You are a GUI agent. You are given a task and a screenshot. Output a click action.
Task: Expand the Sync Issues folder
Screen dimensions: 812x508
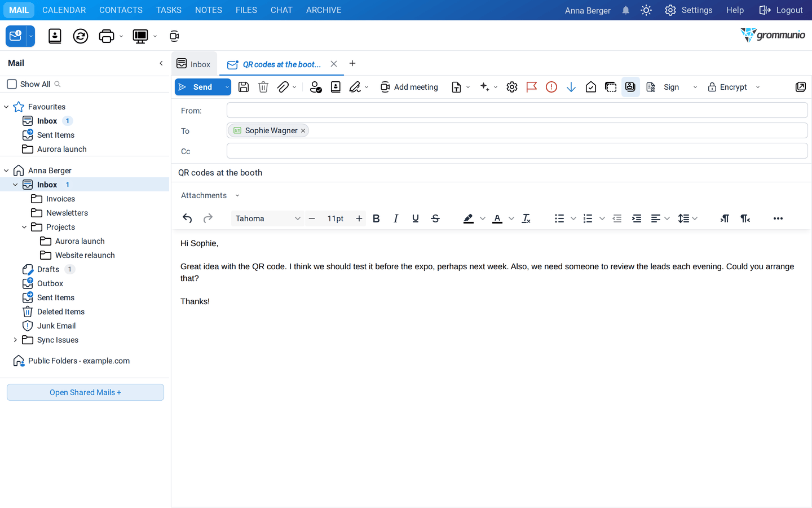coord(15,340)
